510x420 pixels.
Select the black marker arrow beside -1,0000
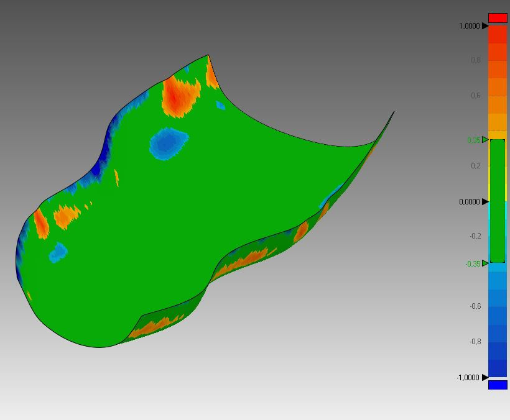click(485, 378)
